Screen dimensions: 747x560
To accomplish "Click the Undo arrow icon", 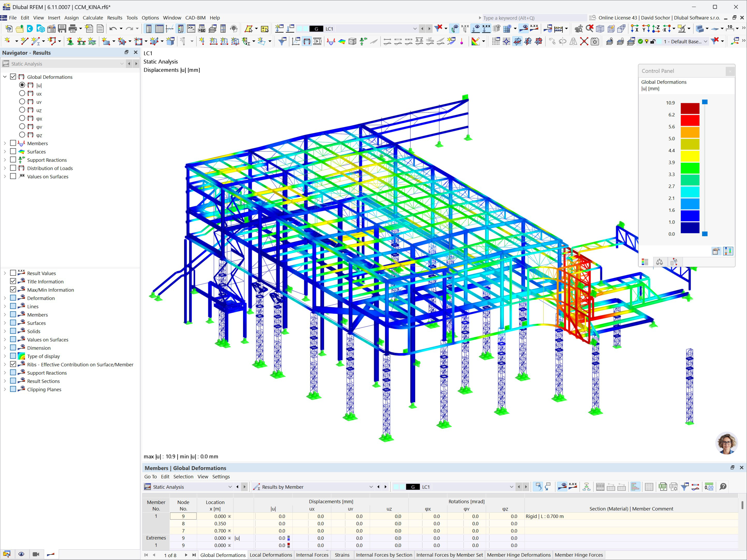I will click(113, 29).
